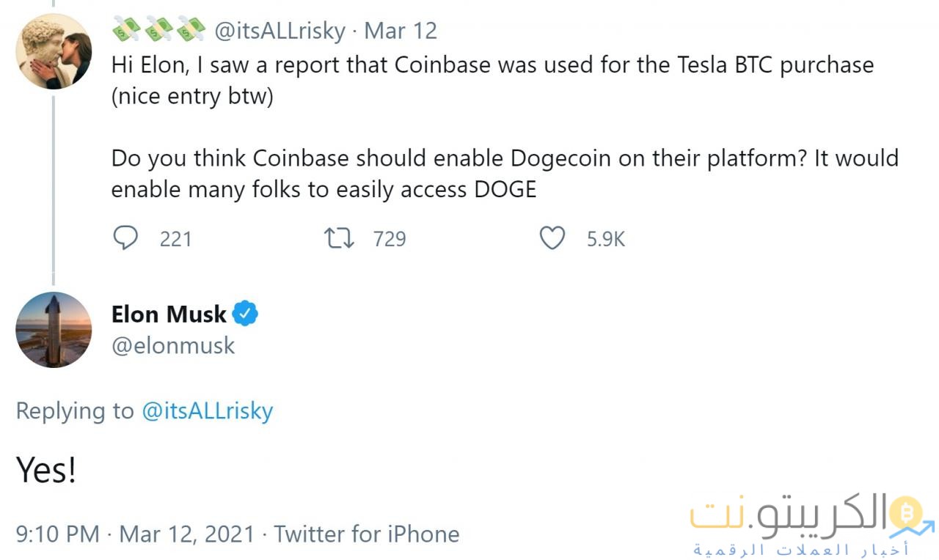
Task: Click the Mar 12 timestamp link
Action: point(400,31)
